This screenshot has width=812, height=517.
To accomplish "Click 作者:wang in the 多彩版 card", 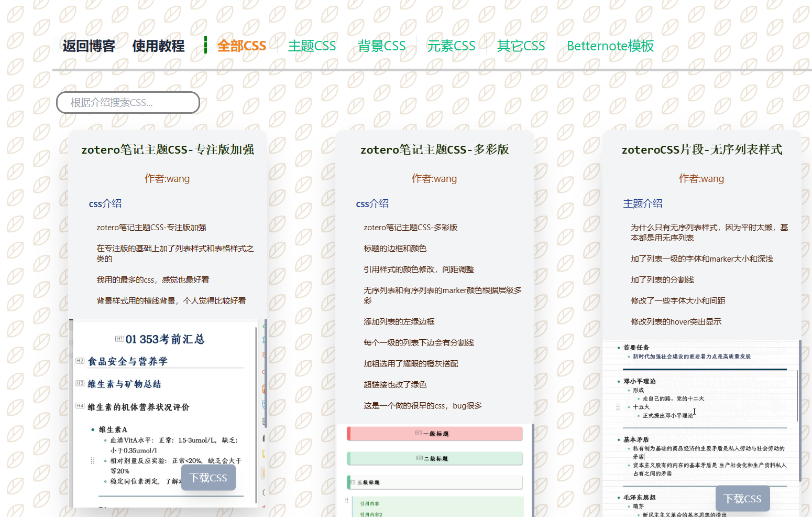I will tap(434, 179).
